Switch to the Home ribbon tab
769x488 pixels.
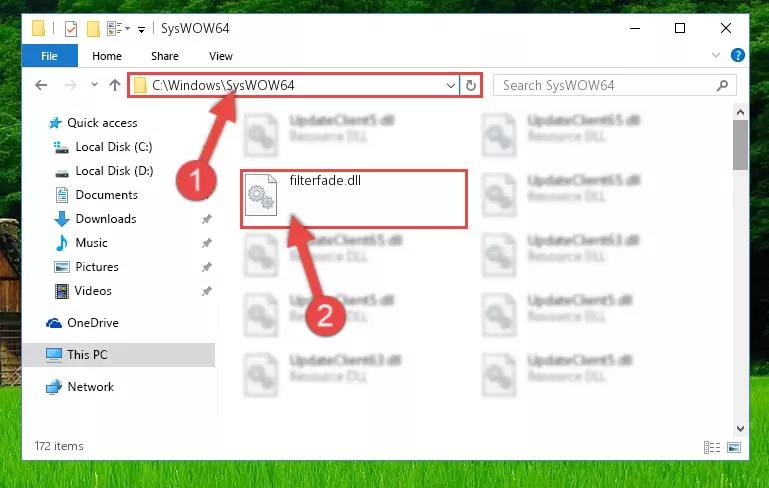[x=106, y=56]
